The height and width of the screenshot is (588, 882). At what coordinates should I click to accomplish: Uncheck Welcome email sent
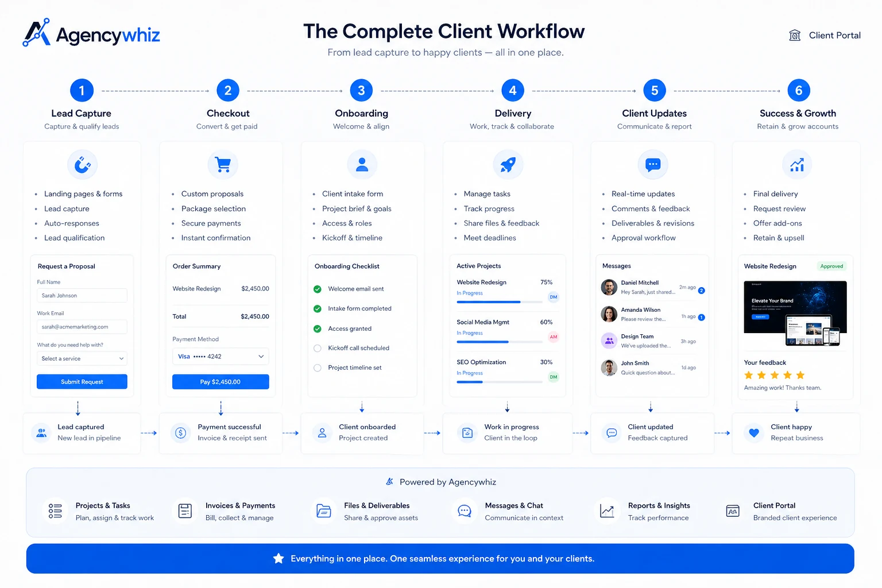(318, 289)
